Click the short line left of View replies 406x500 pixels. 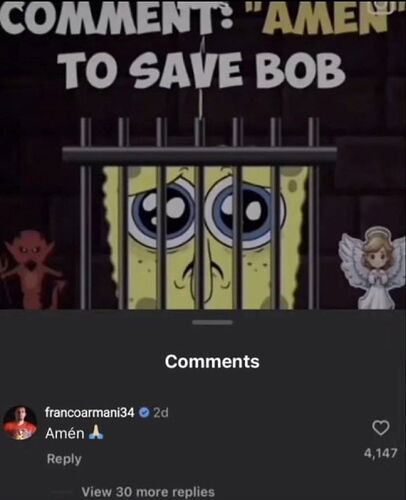pos(62,492)
